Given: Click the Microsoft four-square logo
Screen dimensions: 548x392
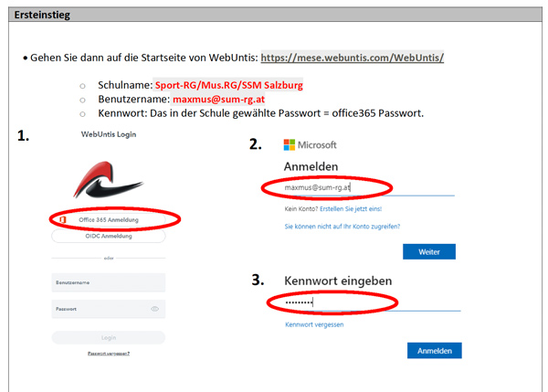Looking at the screenshot, I should click(289, 144).
